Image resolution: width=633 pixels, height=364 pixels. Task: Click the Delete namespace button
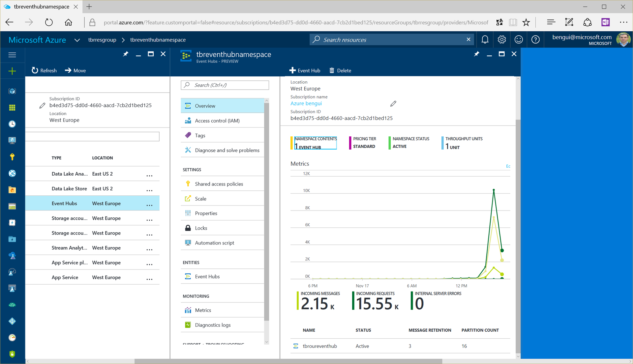[x=341, y=70]
